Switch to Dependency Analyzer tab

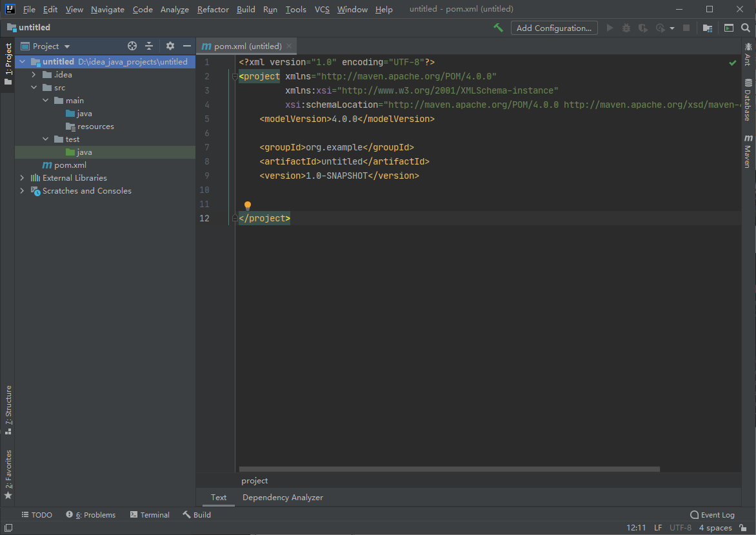click(x=283, y=498)
